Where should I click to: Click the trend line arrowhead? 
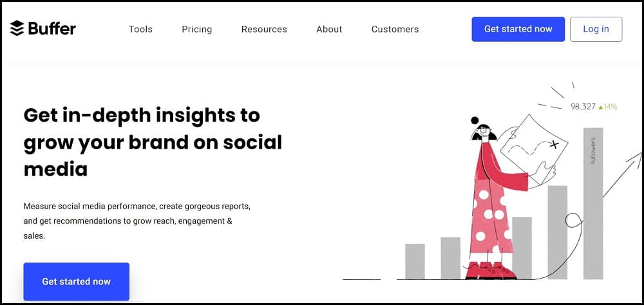click(637, 155)
